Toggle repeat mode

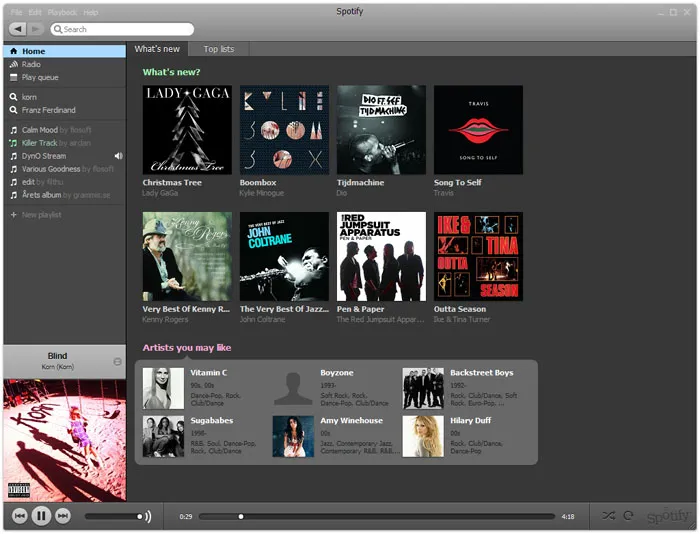pyautogui.click(x=629, y=516)
